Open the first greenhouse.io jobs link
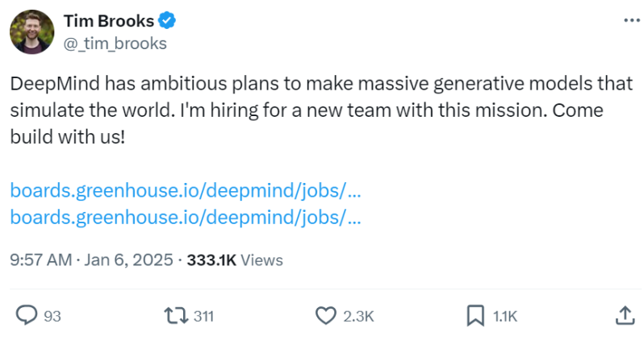This screenshot has height=337, width=644. point(185,190)
